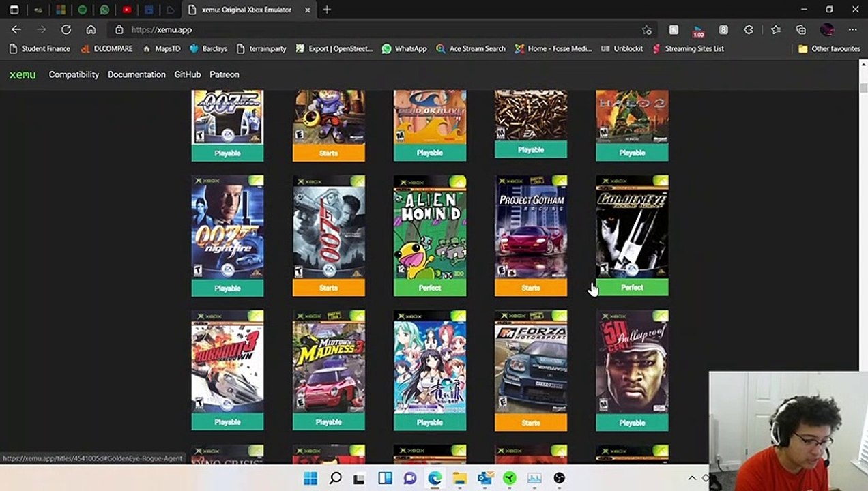This screenshot has width=868, height=491.
Task: Open Windows taskbar search
Action: 335,478
